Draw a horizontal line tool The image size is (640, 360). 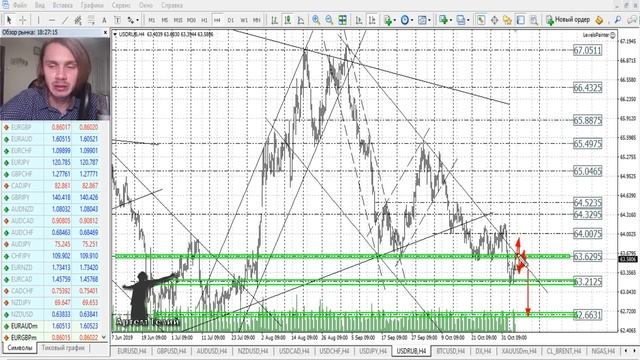pyautogui.click(x=52, y=20)
